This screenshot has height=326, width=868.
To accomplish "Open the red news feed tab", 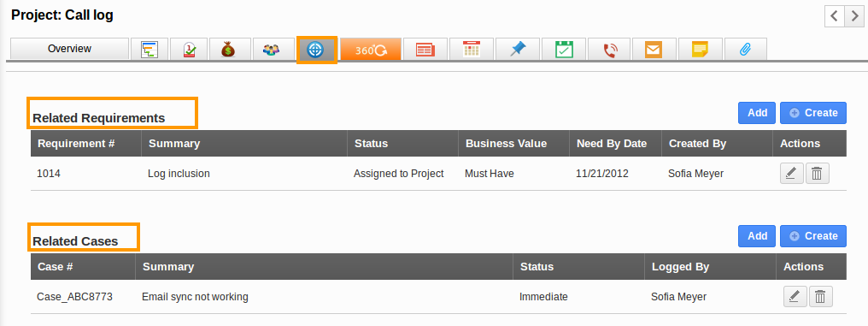I will 425,50.
